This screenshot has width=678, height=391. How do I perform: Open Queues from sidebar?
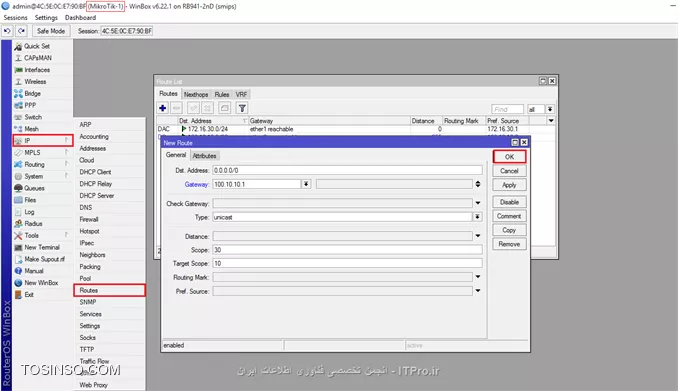pyautogui.click(x=34, y=188)
